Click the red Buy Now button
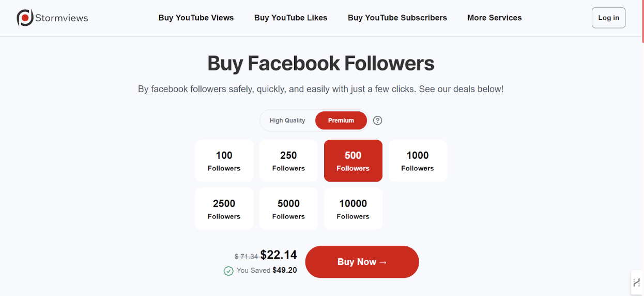Viewport: 644px width, 296px height. [362, 262]
